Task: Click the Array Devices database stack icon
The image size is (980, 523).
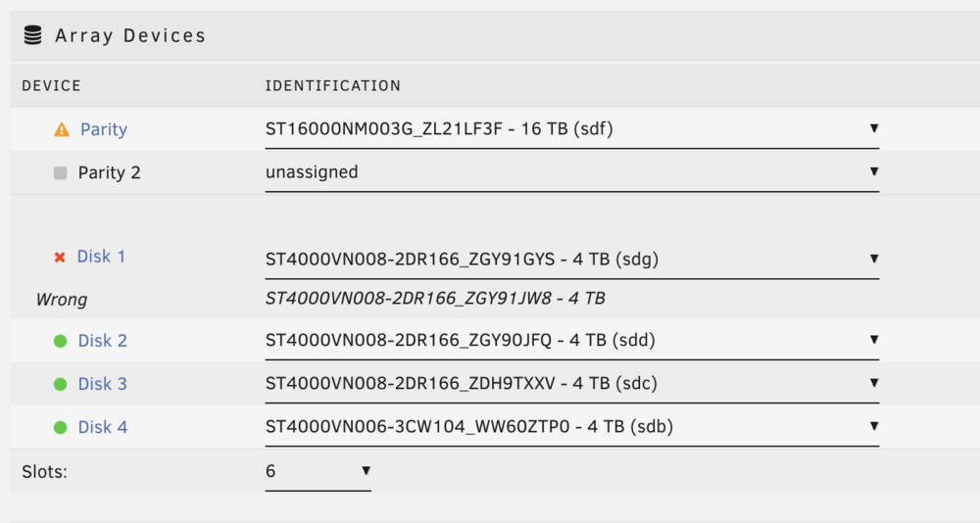Action: click(32, 35)
